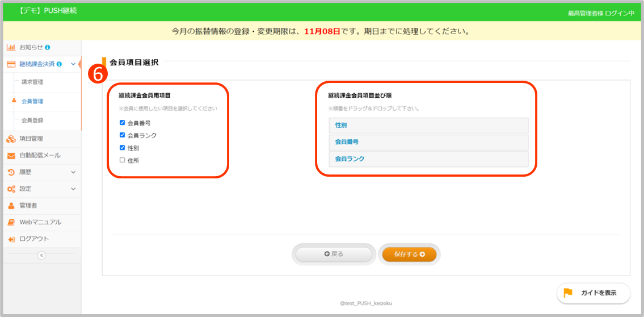
Task: Enable the 住所 checkbox
Action: [x=123, y=160]
